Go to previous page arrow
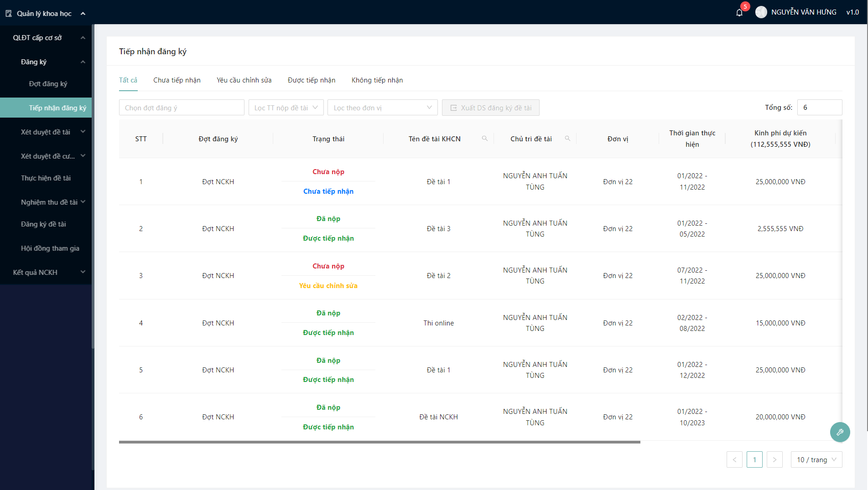The image size is (868, 490). tap(734, 459)
